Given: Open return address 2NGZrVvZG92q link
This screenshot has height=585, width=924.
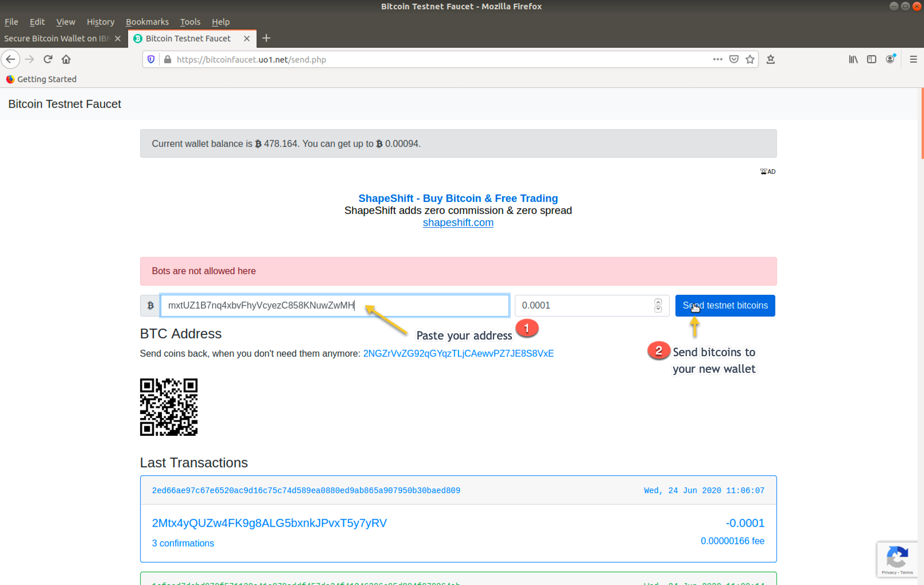Looking at the screenshot, I should tap(459, 353).
